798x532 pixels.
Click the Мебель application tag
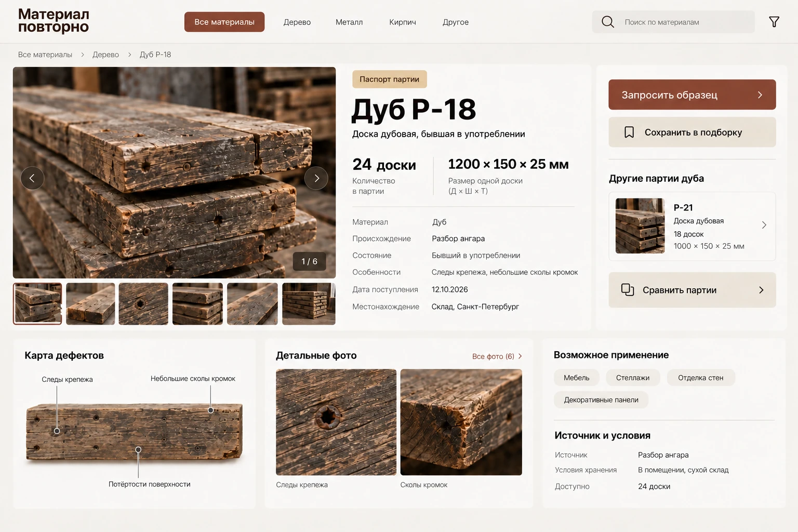pyautogui.click(x=577, y=378)
